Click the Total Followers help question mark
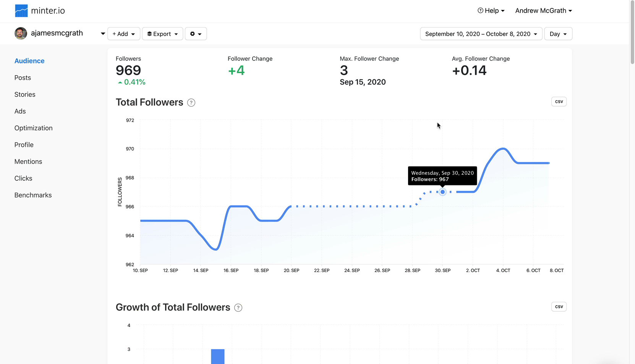The height and width of the screenshot is (364, 635). point(191,103)
